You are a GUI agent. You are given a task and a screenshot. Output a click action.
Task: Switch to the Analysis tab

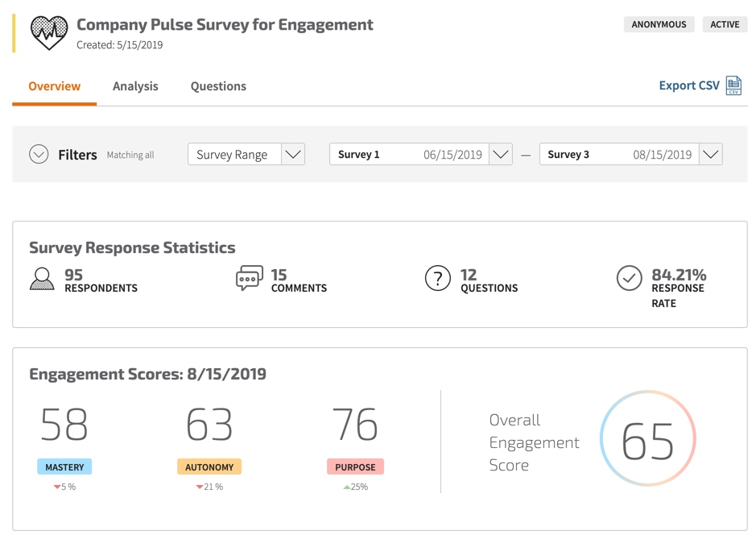pyautogui.click(x=135, y=86)
